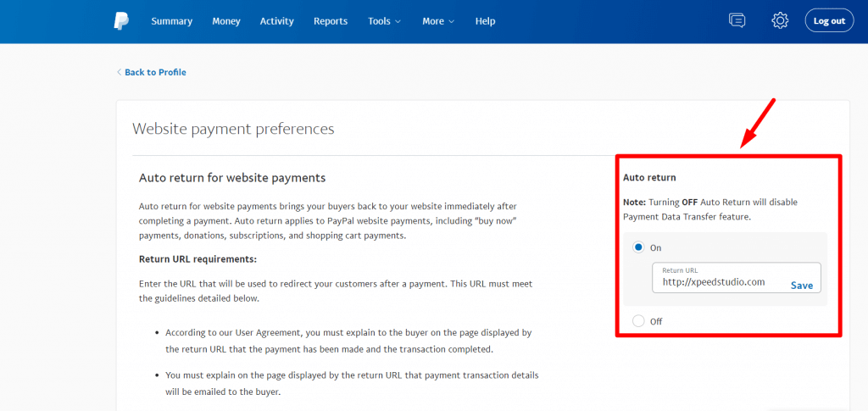Open the Reports menu item

pyautogui.click(x=331, y=21)
